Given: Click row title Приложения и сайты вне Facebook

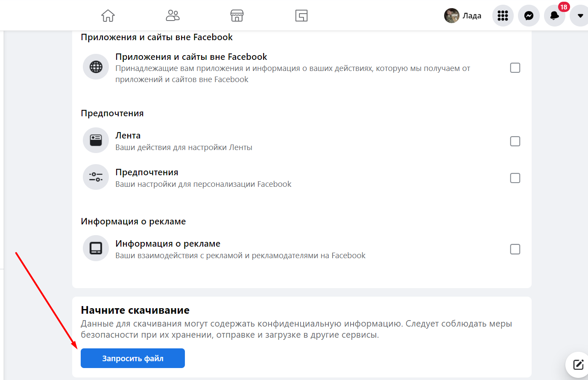Looking at the screenshot, I should 191,57.
